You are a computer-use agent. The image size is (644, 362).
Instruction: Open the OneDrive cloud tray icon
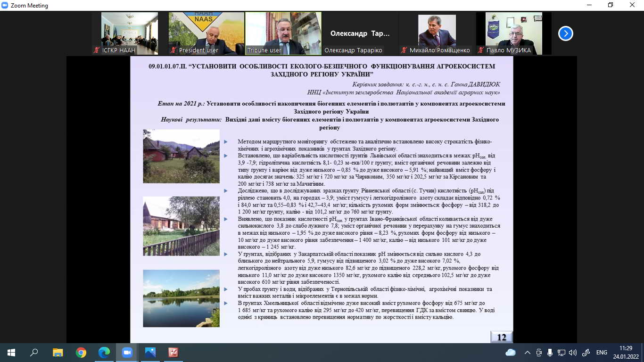pos(511,352)
